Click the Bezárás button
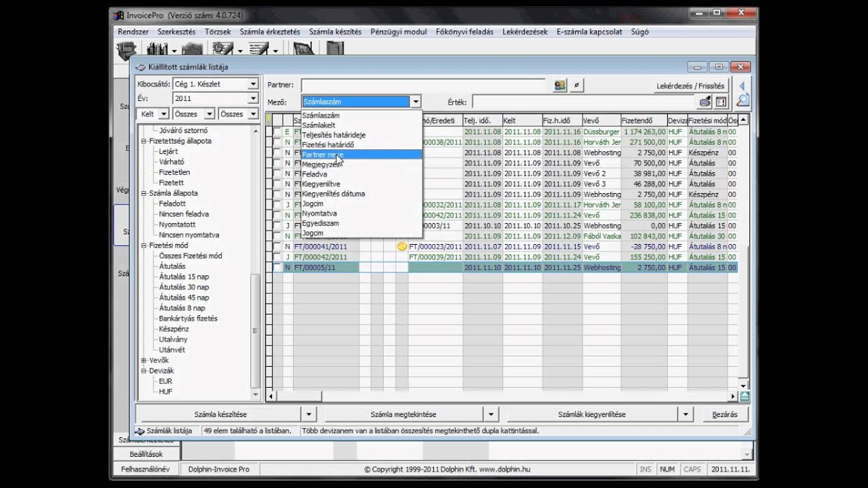The height and width of the screenshot is (488, 868). pyautogui.click(x=725, y=414)
